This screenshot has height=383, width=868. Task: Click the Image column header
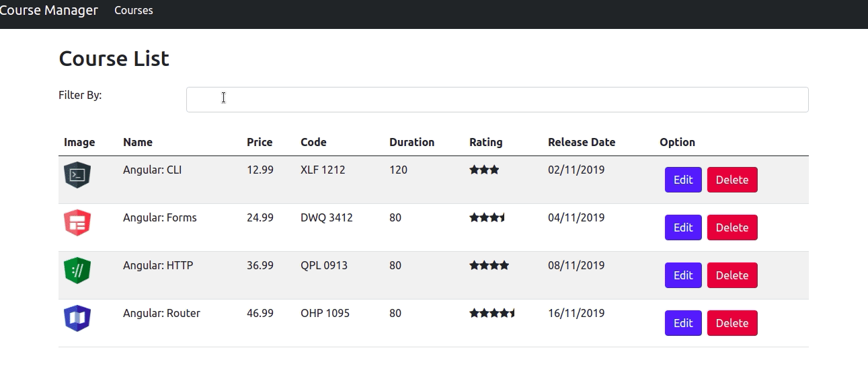tap(79, 142)
